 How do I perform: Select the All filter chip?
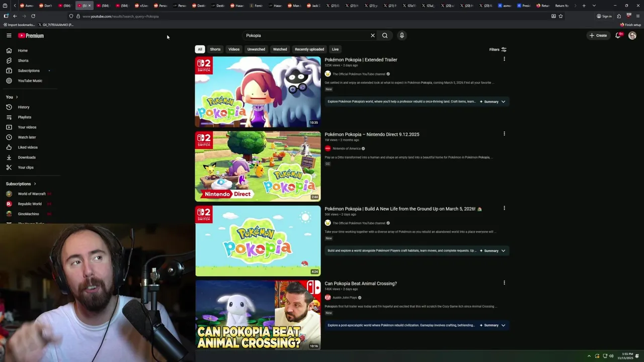click(200, 49)
